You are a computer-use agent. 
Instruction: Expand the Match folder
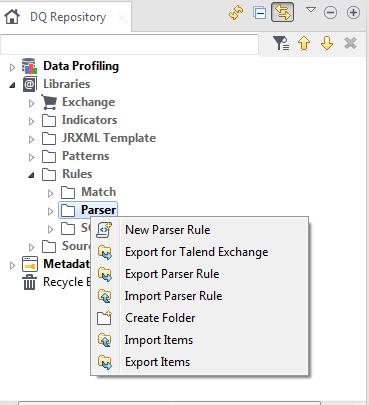click(x=50, y=194)
